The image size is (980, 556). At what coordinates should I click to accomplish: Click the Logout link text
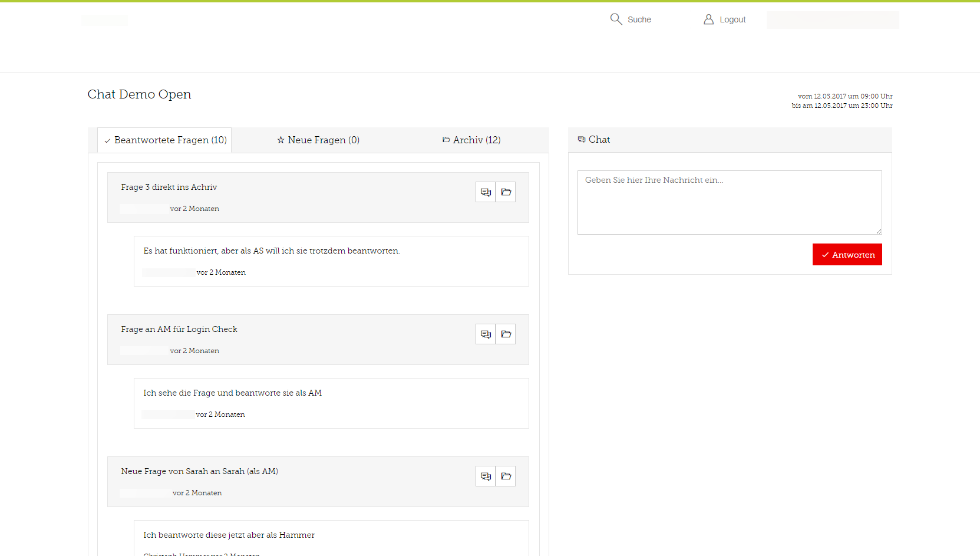pos(732,20)
